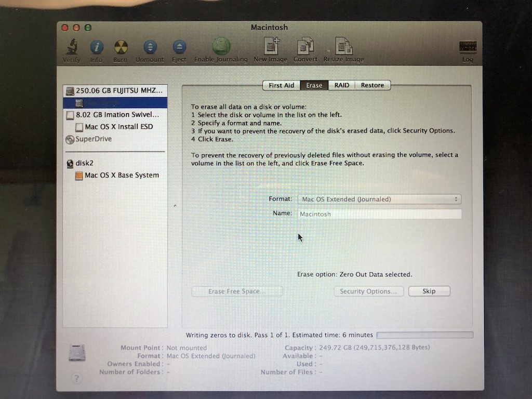This screenshot has width=532, height=399.
Task: Click the Security Options button
Action: [x=368, y=291]
